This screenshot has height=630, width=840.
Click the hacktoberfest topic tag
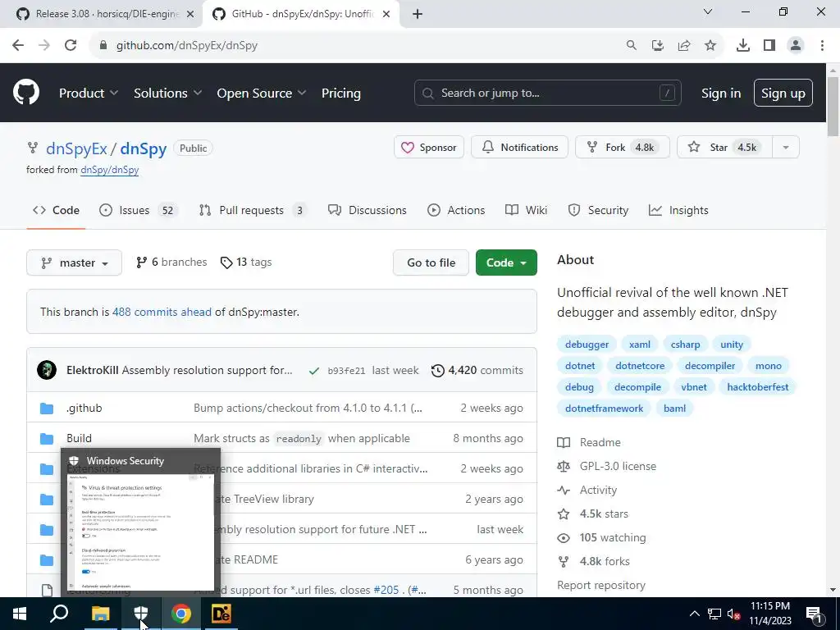pos(757,387)
